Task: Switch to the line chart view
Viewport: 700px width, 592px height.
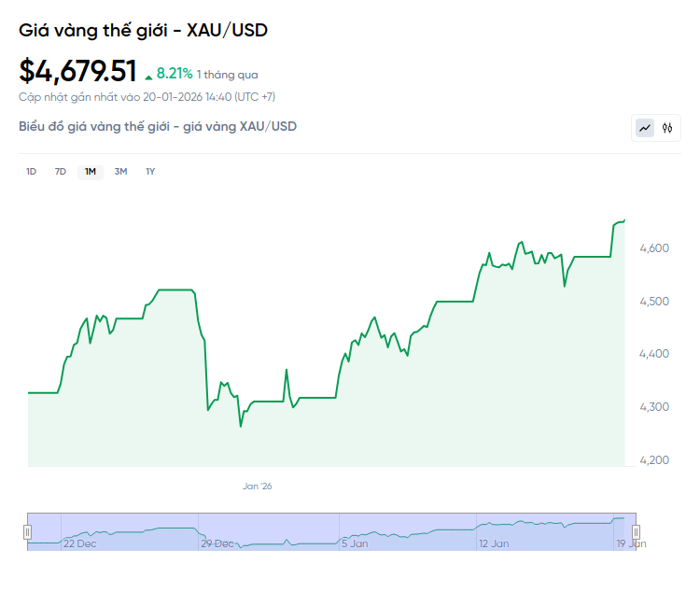Action: click(645, 128)
